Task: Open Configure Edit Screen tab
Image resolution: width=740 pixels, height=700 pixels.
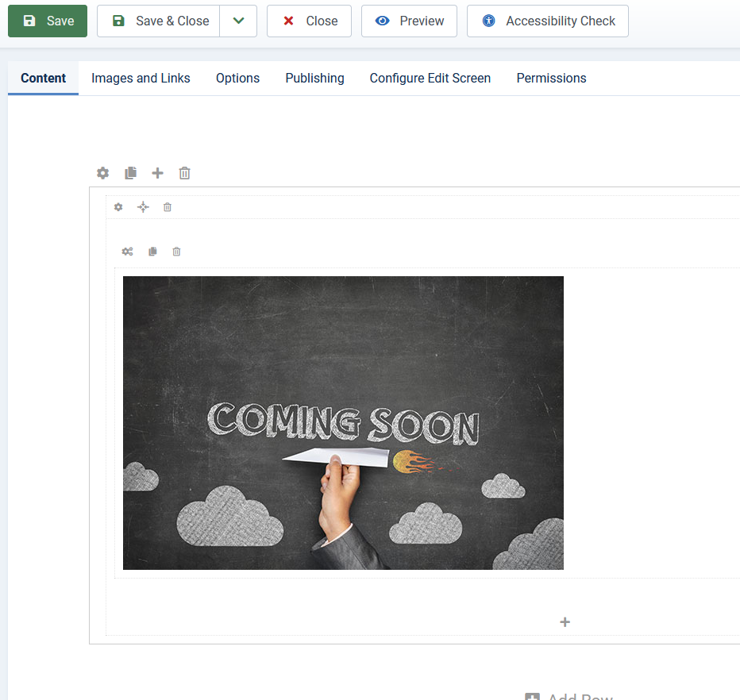Action: click(430, 78)
